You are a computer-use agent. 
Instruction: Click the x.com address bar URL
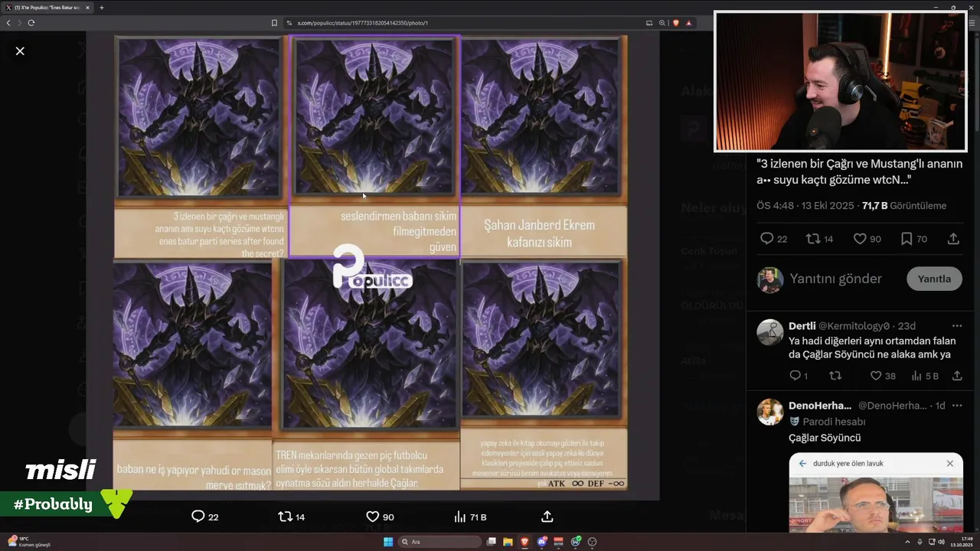362,23
